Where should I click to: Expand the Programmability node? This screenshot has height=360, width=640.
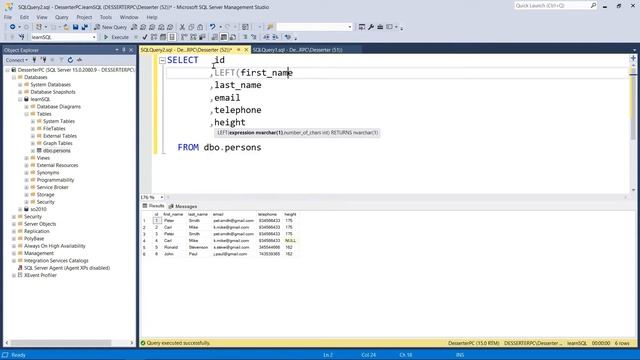(27, 180)
